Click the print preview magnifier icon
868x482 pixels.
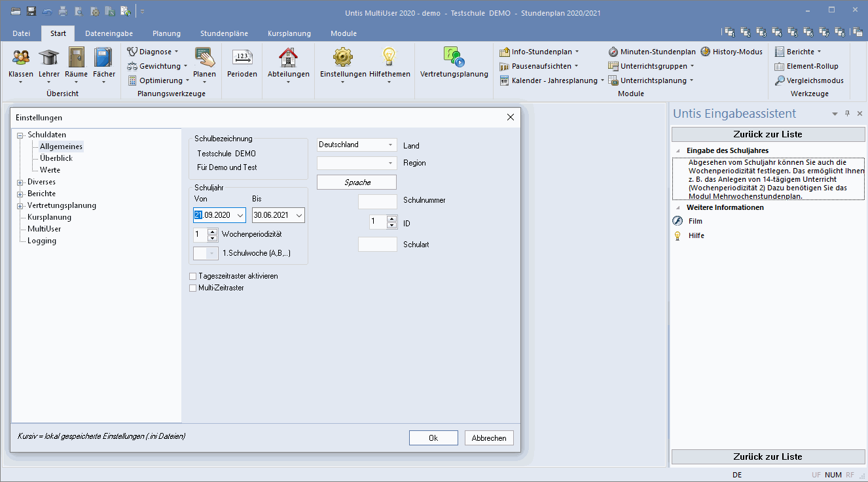click(79, 11)
